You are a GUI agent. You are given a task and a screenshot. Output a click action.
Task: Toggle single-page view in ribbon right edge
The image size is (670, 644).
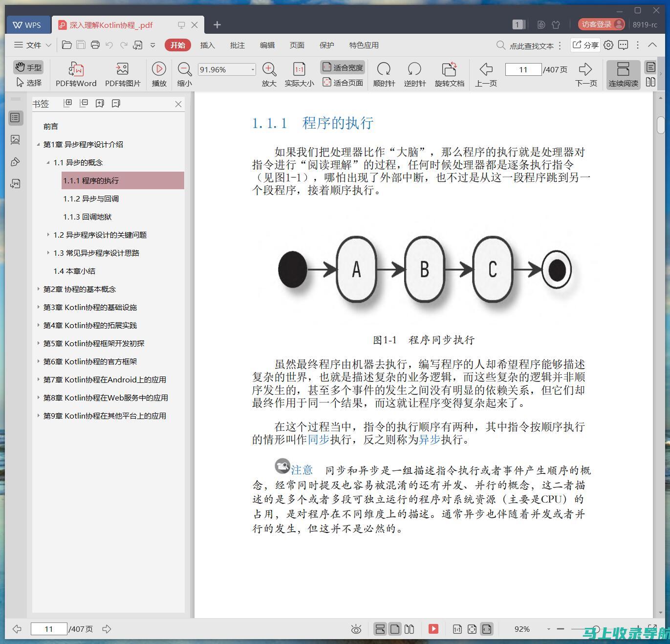(x=650, y=67)
